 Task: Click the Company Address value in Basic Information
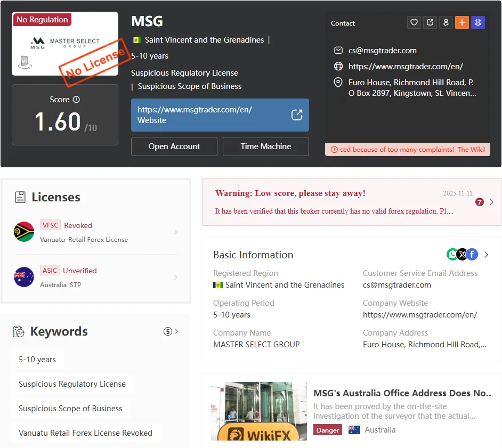click(x=425, y=344)
